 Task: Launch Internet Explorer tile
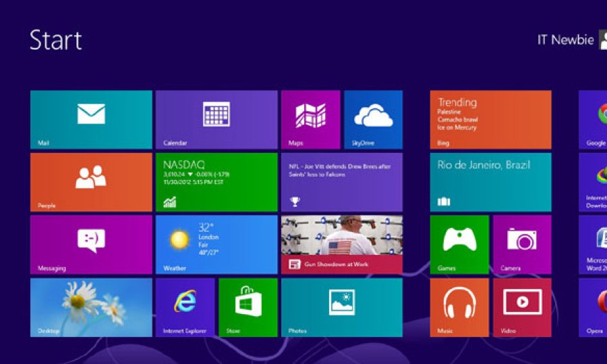[x=185, y=307]
